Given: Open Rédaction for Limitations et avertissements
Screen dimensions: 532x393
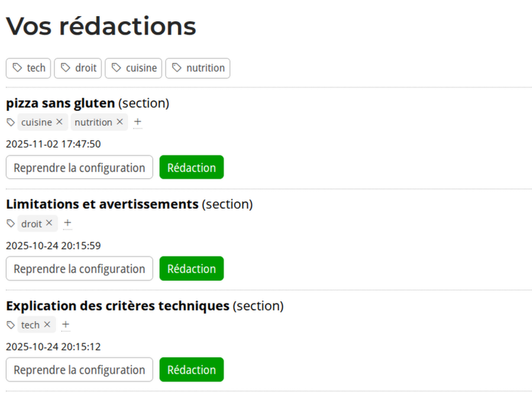Looking at the screenshot, I should pyautogui.click(x=191, y=269).
